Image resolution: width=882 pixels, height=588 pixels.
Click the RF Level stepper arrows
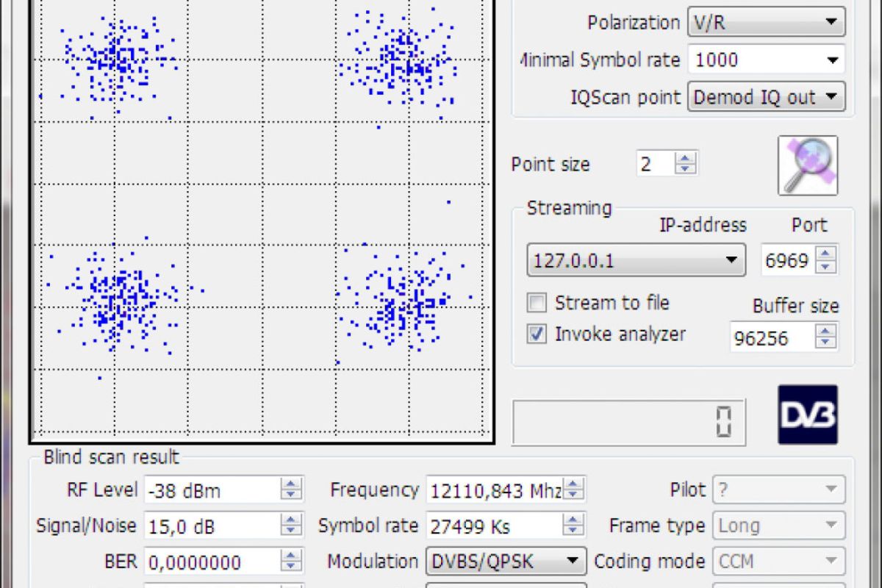tap(292, 490)
